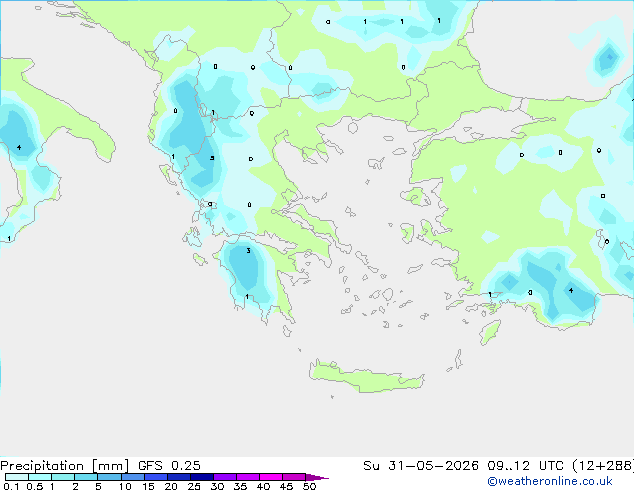Click the 40–45 mm magenta legend swatch
Viewport: 634px width, 490px height.
[271, 477]
